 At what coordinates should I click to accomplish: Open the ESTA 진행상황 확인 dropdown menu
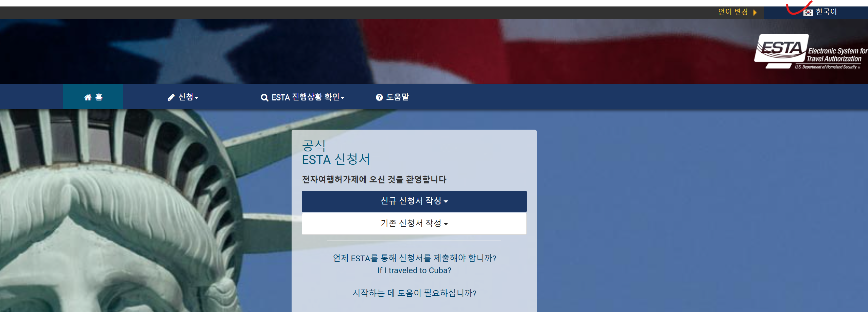tap(302, 97)
